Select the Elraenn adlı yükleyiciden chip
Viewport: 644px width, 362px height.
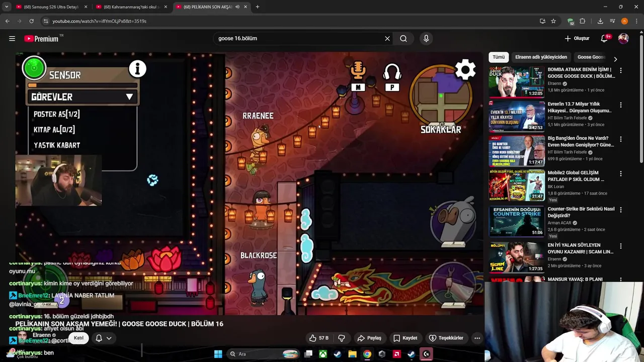point(541,57)
